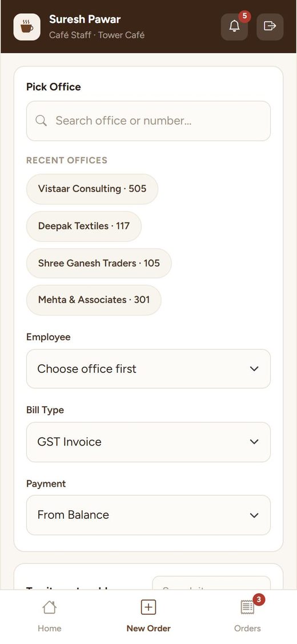The width and height of the screenshot is (297, 644).
Task: Click the Employee dropdown chevron arrow
Action: click(x=254, y=369)
